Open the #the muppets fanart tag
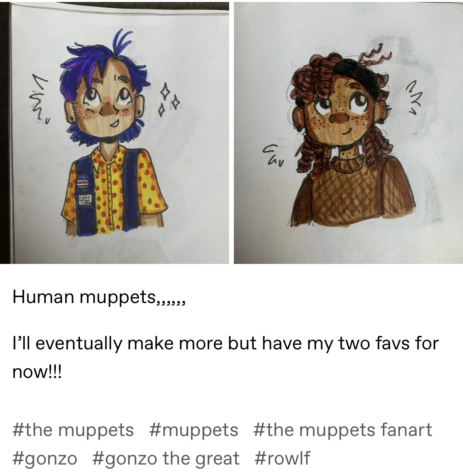463x476 pixels. pos(343,430)
